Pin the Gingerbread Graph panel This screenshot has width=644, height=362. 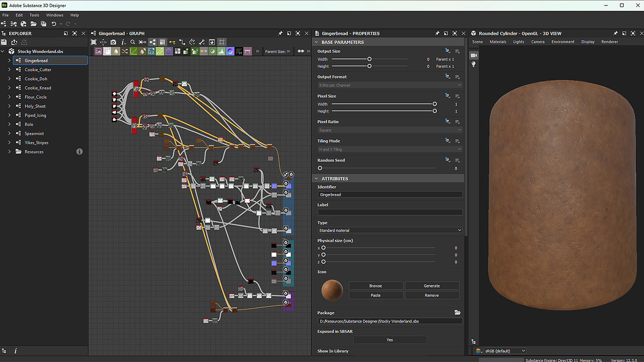pyautogui.click(x=280, y=34)
